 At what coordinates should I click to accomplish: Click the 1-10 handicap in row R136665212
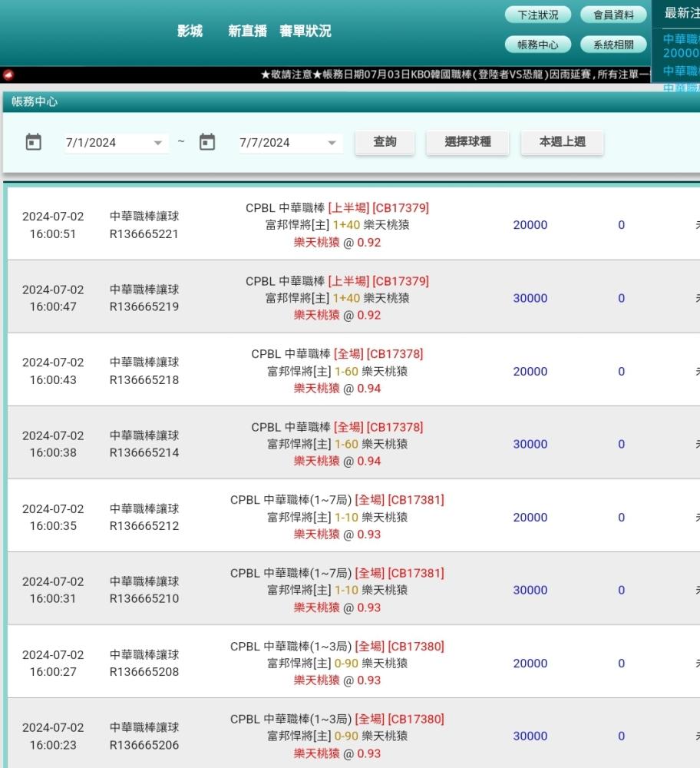click(346, 517)
